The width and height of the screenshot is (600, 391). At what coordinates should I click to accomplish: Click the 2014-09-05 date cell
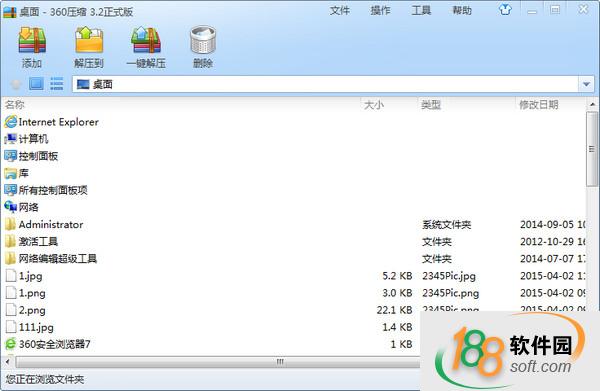tap(553, 225)
